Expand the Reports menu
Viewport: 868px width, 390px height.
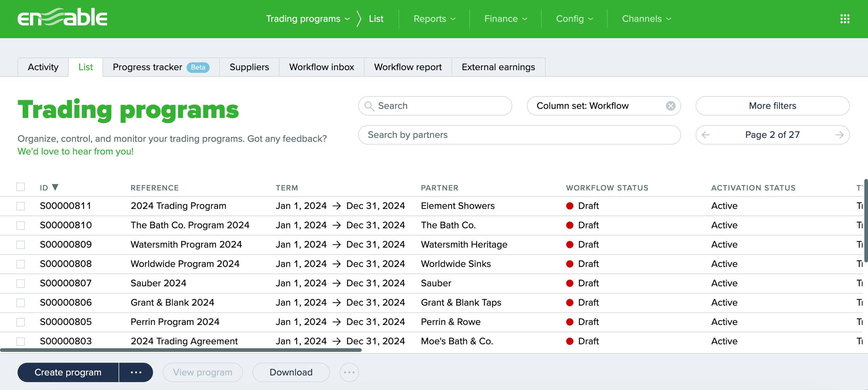pos(434,19)
